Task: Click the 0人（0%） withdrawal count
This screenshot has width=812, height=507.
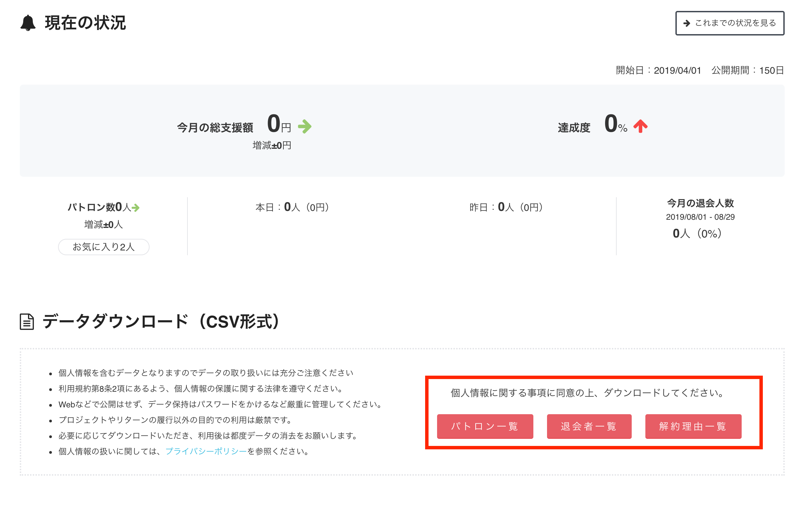Action: [x=697, y=233]
